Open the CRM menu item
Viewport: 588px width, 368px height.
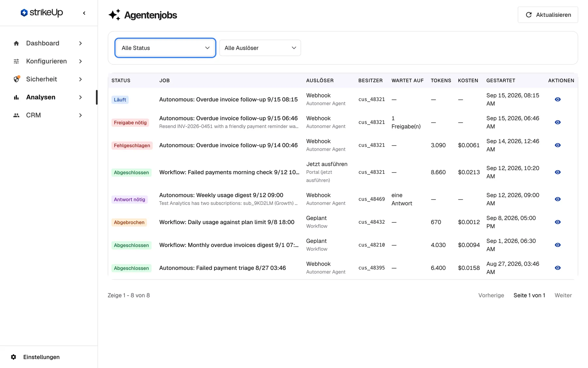[x=49, y=115]
